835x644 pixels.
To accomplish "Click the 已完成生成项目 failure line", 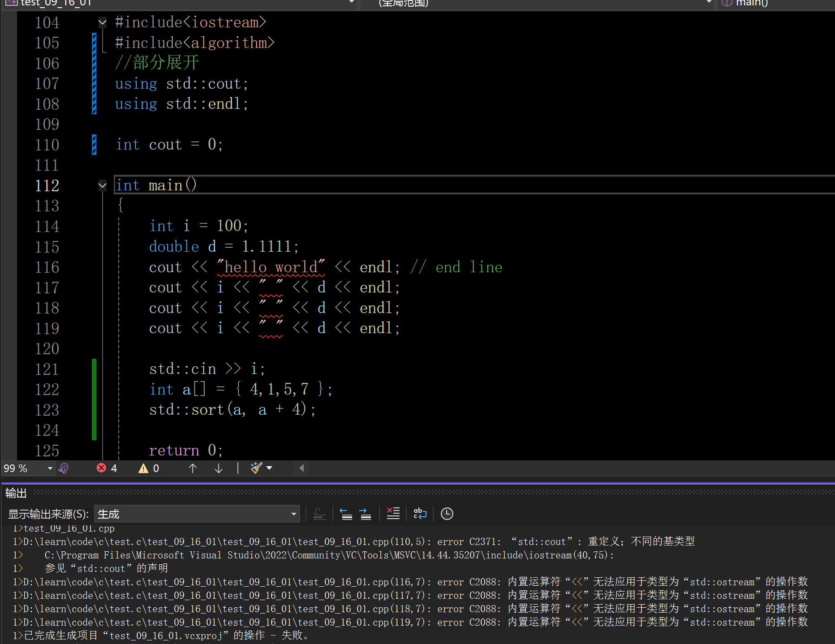I will coord(160,635).
